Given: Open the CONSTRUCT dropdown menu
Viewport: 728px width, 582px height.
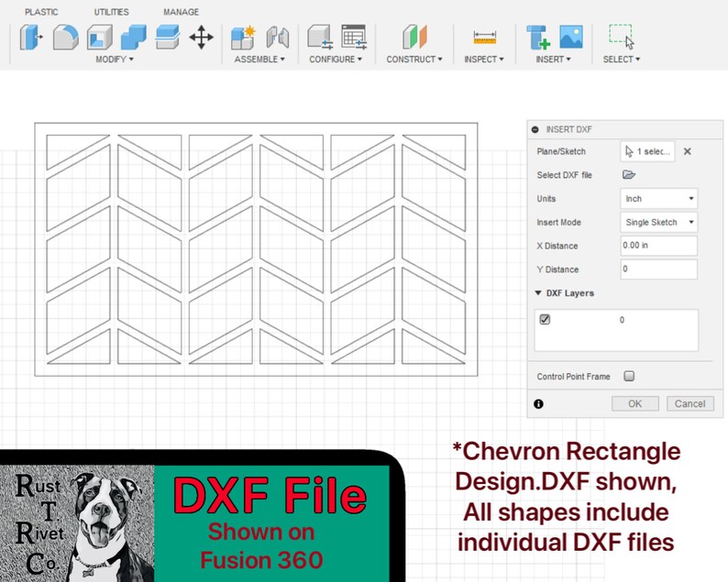Looking at the screenshot, I should tap(414, 60).
